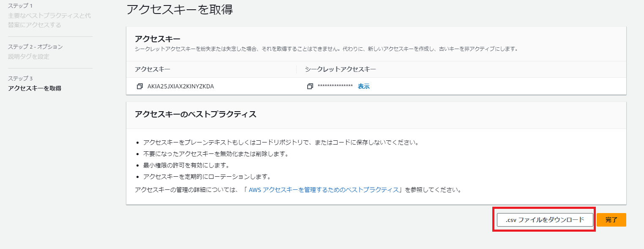Go to step 1 主要なベストプラクティス link
Viewport: 644px width, 249px height.
(49, 20)
